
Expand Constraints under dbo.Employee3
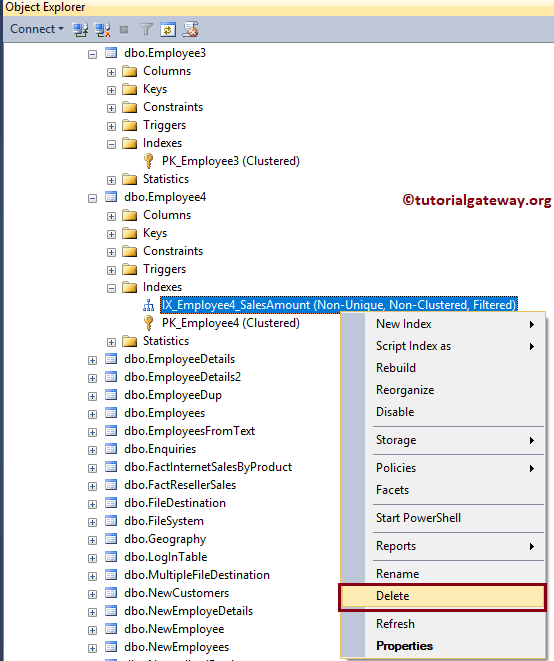point(111,108)
